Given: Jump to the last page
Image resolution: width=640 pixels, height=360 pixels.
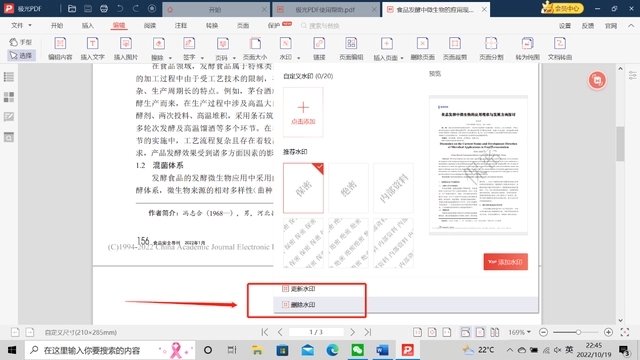Looking at the screenshot, I should [x=368, y=332].
